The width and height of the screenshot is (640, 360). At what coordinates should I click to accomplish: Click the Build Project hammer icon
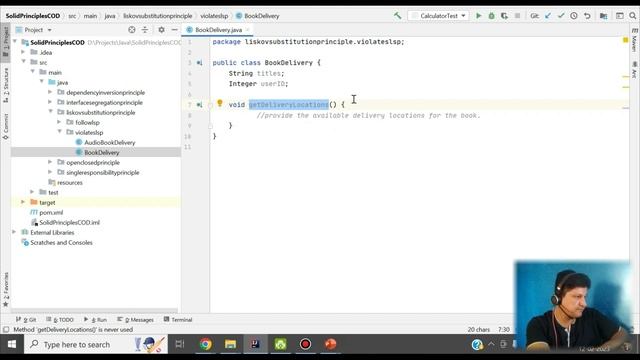click(397, 16)
